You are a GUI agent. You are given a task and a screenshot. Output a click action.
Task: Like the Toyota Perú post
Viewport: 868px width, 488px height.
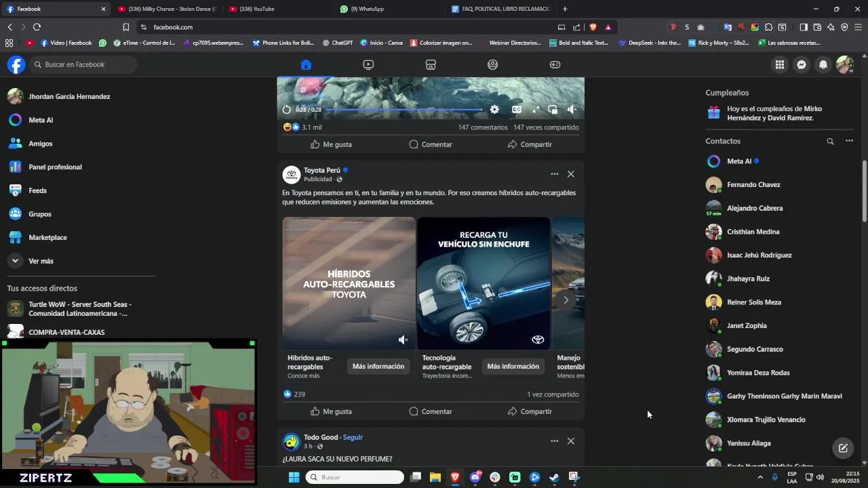tap(331, 411)
